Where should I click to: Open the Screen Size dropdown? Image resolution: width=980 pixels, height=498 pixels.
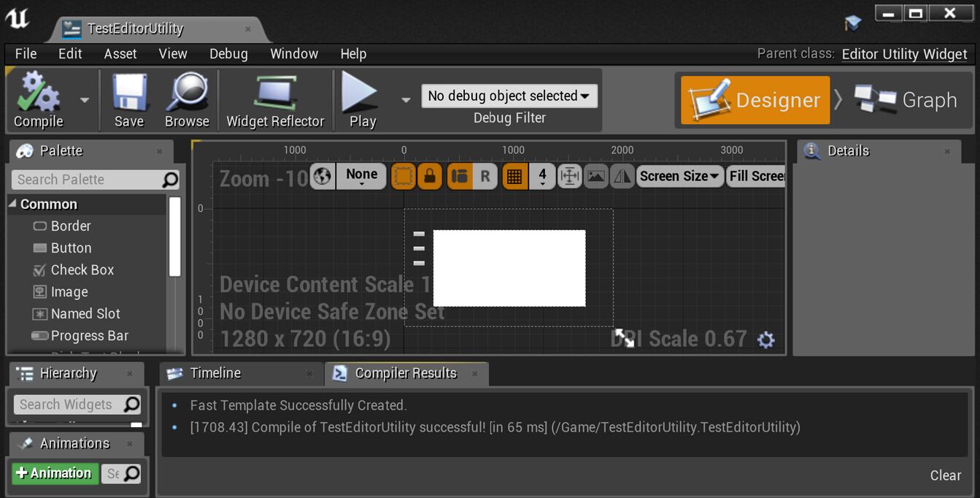click(679, 175)
